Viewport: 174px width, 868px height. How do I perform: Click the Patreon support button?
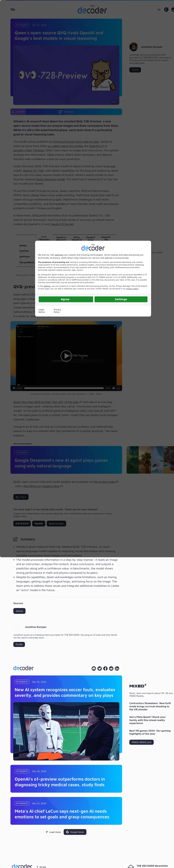pos(22,524)
